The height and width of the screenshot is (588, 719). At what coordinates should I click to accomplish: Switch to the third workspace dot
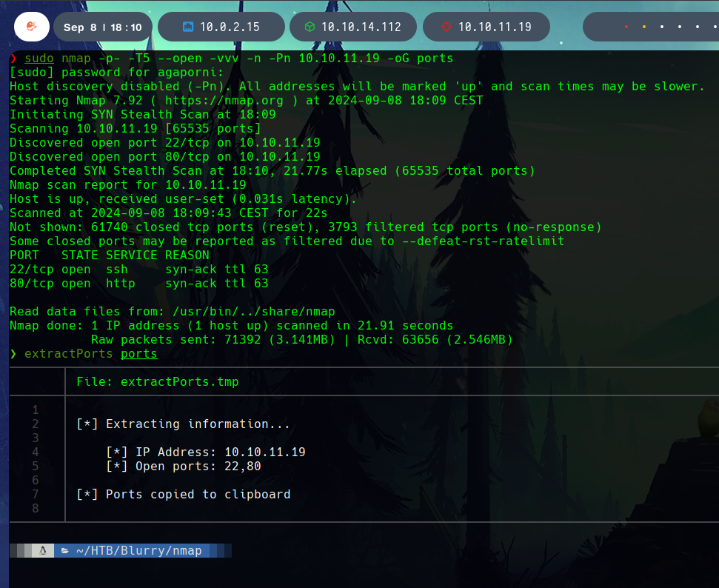(662, 27)
